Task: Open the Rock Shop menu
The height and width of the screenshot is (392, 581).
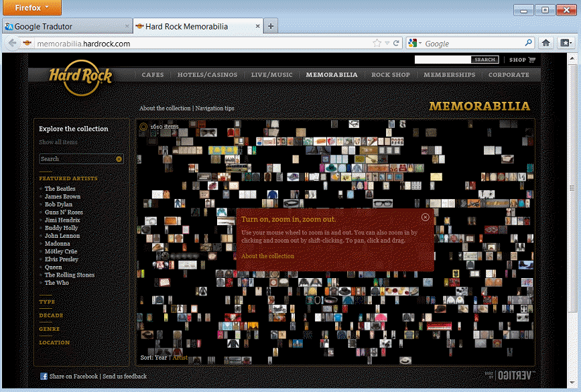Action: pyautogui.click(x=391, y=75)
